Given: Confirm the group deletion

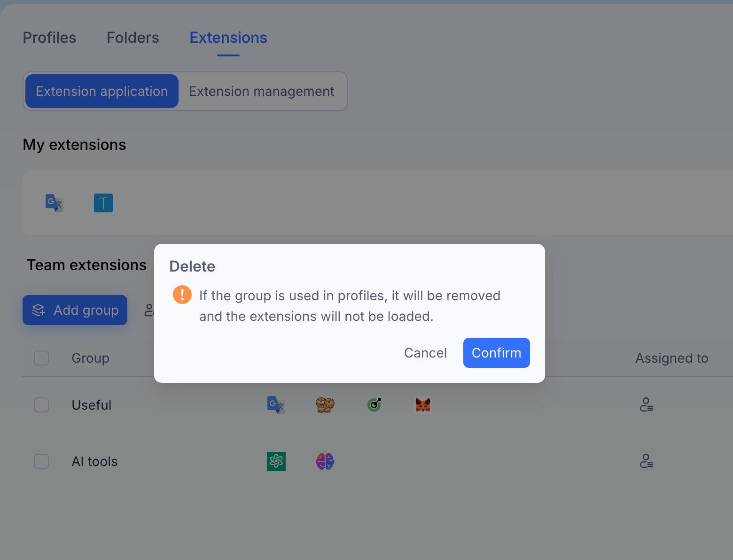Looking at the screenshot, I should click(x=497, y=353).
